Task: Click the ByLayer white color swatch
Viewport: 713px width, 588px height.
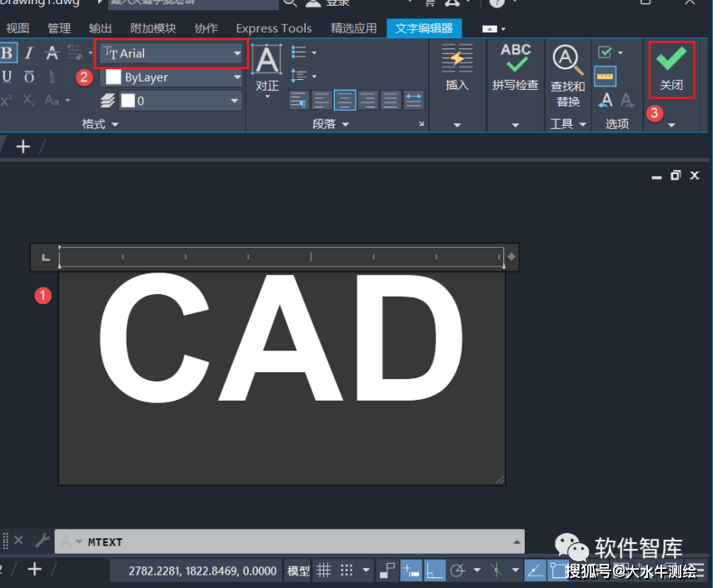Action: [x=112, y=77]
